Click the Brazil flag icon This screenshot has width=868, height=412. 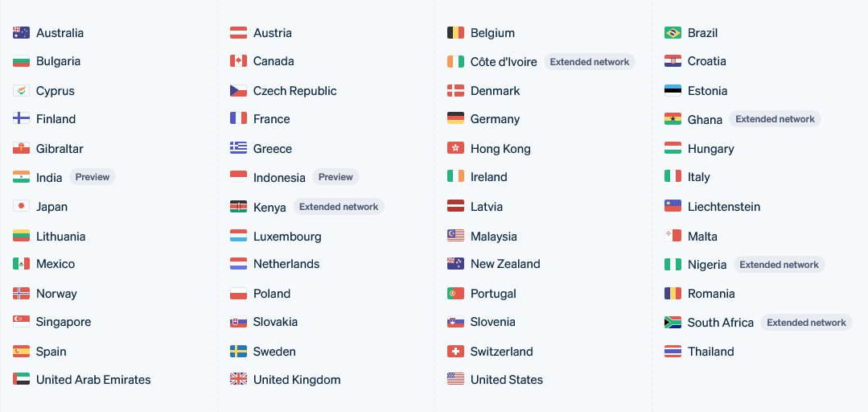click(673, 33)
